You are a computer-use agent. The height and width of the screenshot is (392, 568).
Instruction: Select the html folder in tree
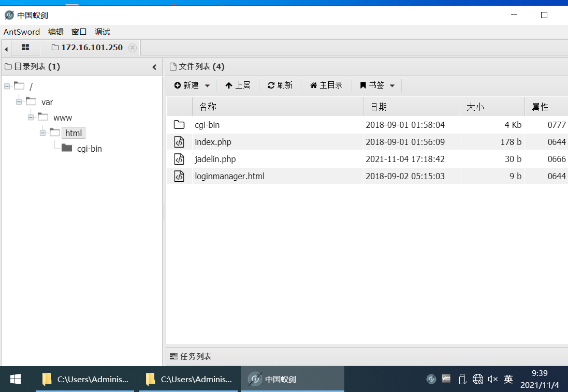[74, 133]
